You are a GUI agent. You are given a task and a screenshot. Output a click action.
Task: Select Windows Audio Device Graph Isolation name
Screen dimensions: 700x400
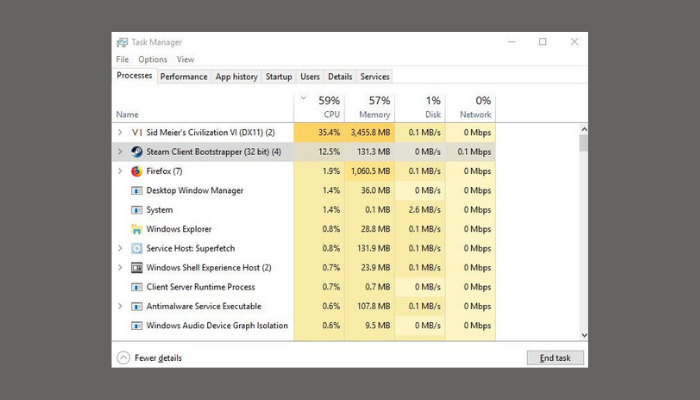[217, 325]
